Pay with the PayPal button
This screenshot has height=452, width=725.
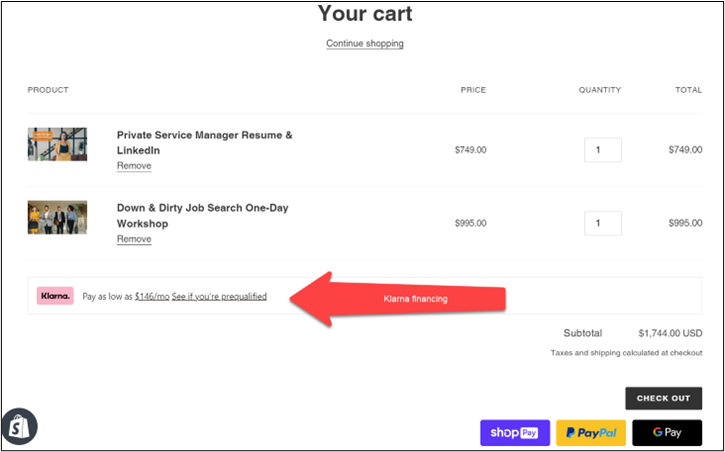coord(591,432)
